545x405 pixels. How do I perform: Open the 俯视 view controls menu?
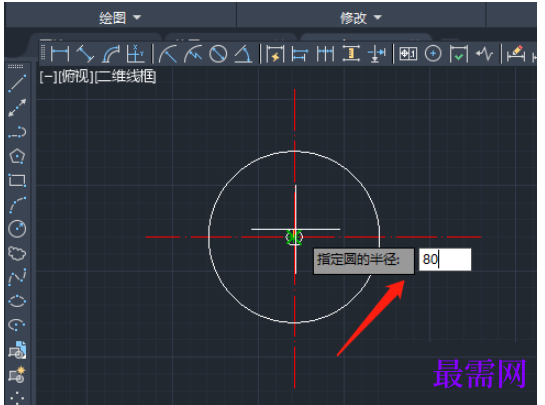click(x=75, y=76)
